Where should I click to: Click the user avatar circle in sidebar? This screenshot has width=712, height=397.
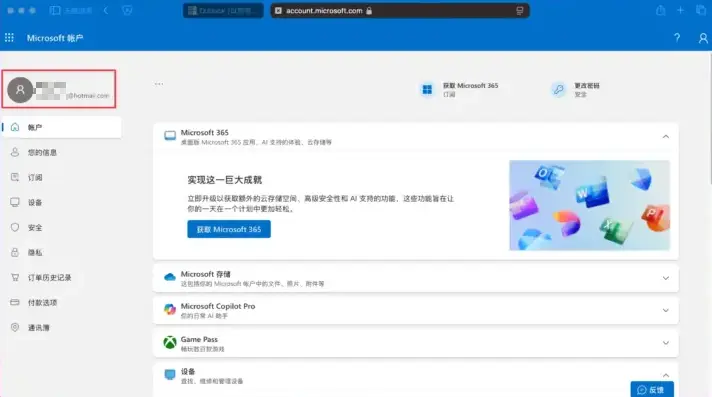pyautogui.click(x=20, y=89)
